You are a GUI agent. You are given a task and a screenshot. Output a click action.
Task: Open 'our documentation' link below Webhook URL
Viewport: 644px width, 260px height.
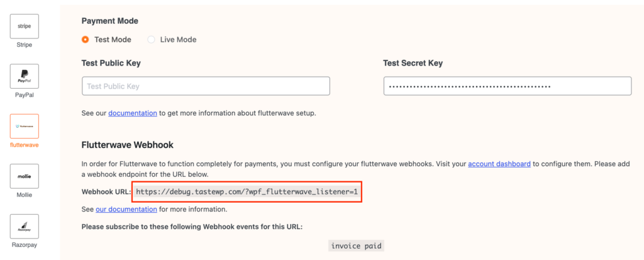[x=126, y=210]
